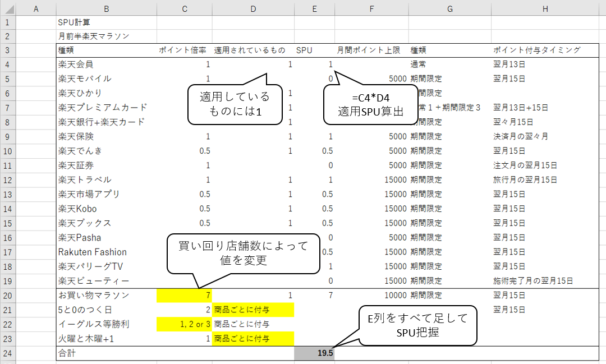Select the 月間ポイント上限 header cell
This screenshot has height=364, width=606.
coord(371,50)
